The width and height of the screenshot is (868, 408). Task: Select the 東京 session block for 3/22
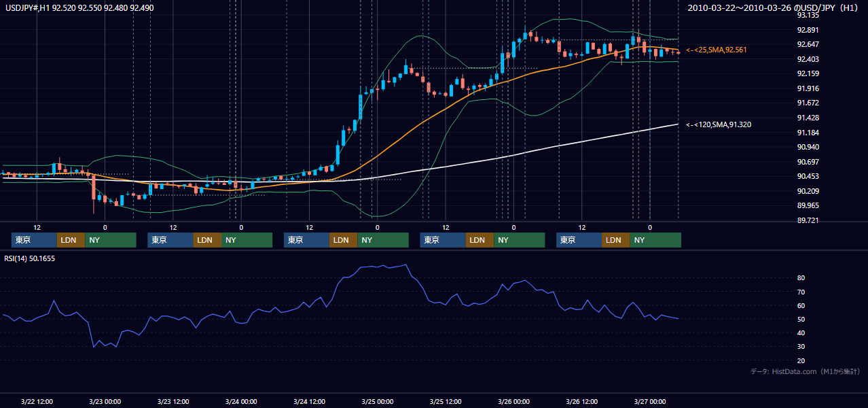(x=34, y=240)
